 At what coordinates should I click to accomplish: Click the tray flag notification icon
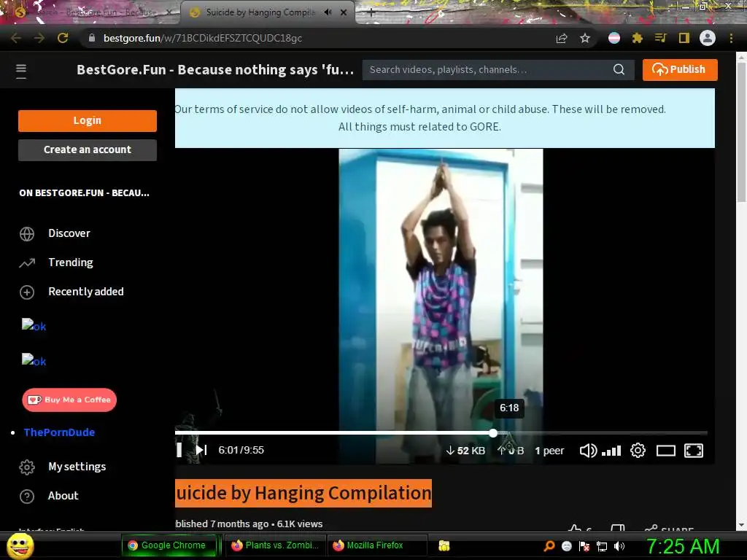(x=584, y=546)
